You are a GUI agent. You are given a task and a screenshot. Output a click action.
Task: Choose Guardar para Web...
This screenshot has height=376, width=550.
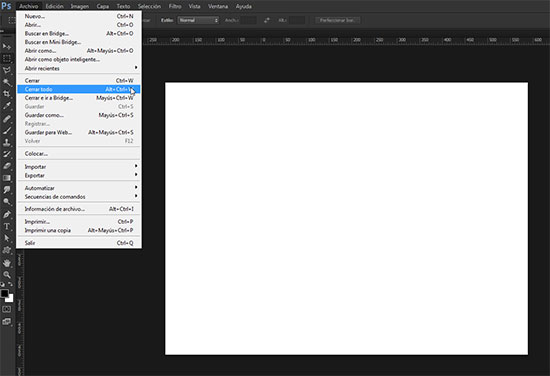pos(79,132)
